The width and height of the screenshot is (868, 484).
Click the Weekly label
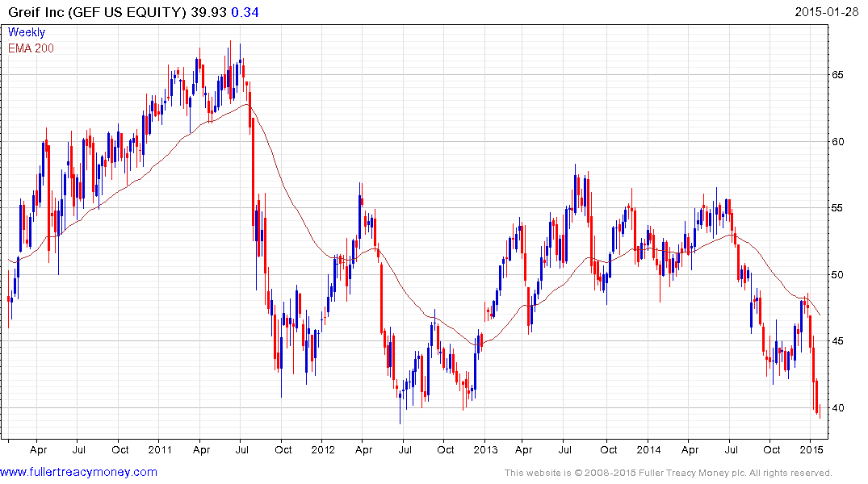pos(27,32)
